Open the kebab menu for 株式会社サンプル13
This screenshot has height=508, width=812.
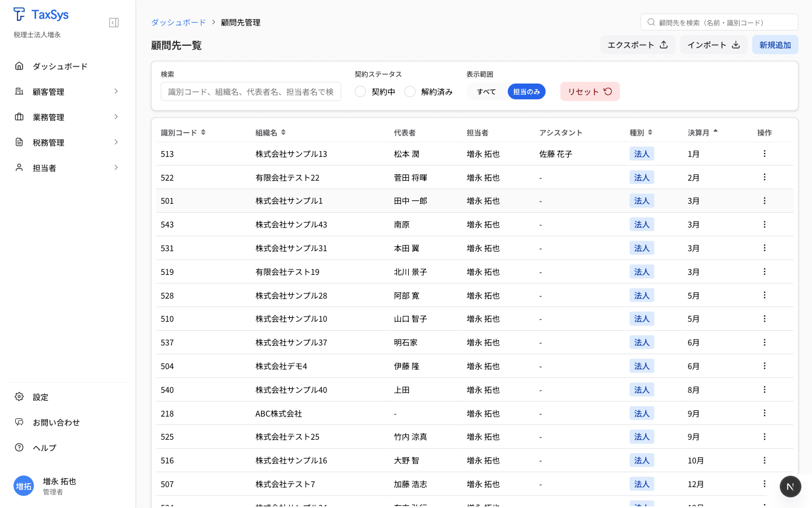pos(764,153)
